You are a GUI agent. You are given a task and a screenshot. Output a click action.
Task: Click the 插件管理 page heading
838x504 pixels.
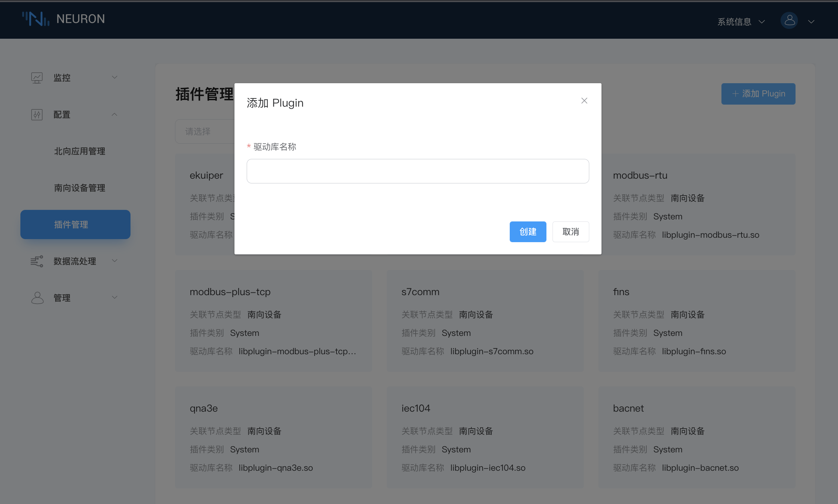coord(205,94)
